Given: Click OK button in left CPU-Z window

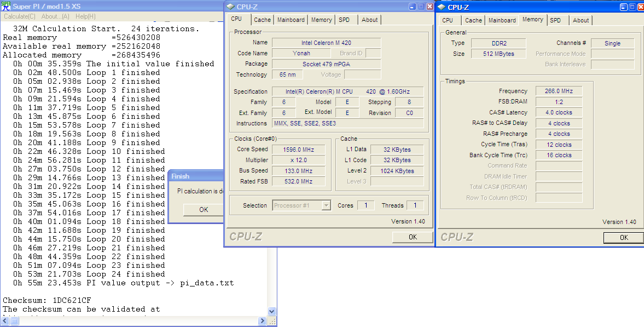Looking at the screenshot, I should (413, 237).
